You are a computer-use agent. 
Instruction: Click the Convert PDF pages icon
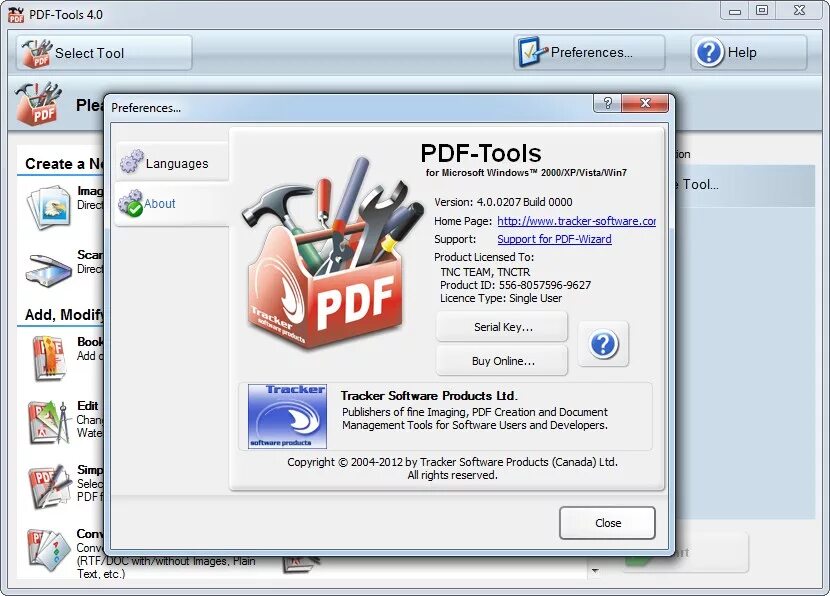pos(49,550)
